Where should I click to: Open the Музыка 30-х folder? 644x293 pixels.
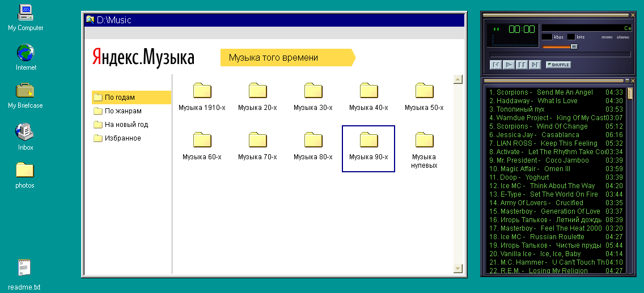coord(313,96)
